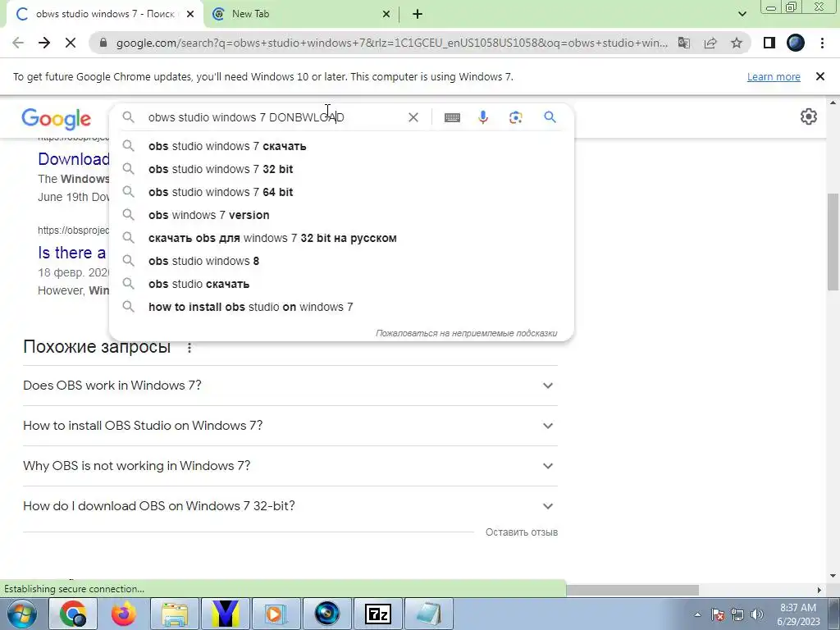Expand 'Why OBS is not working in Windows 7?'
Viewport: 840px width, 630px height.
tap(290, 466)
